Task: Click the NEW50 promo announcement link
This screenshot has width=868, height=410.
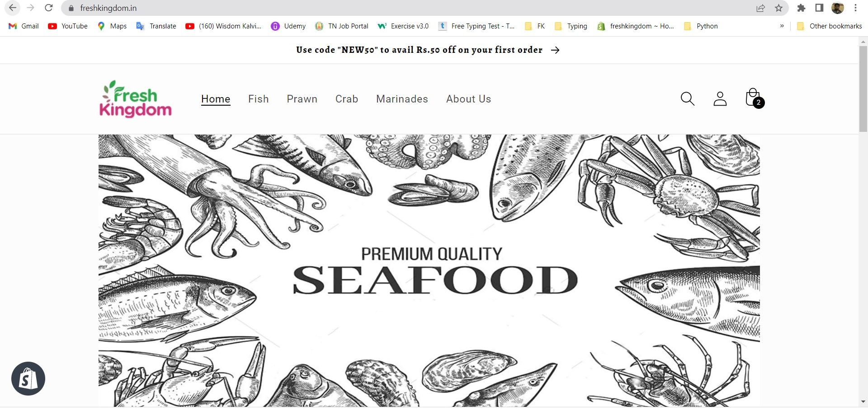Action: pos(428,50)
